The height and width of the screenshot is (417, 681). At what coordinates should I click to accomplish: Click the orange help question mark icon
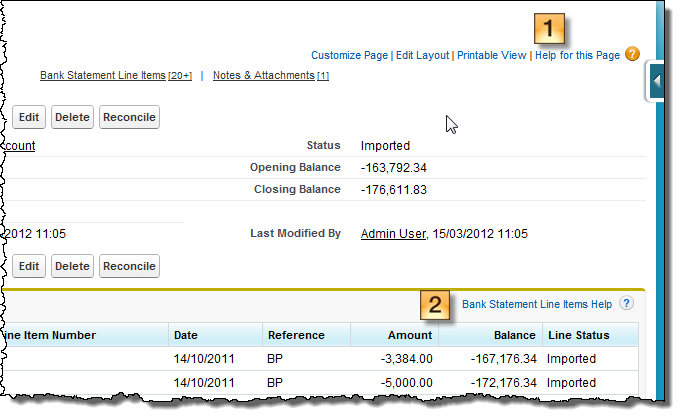click(x=632, y=55)
